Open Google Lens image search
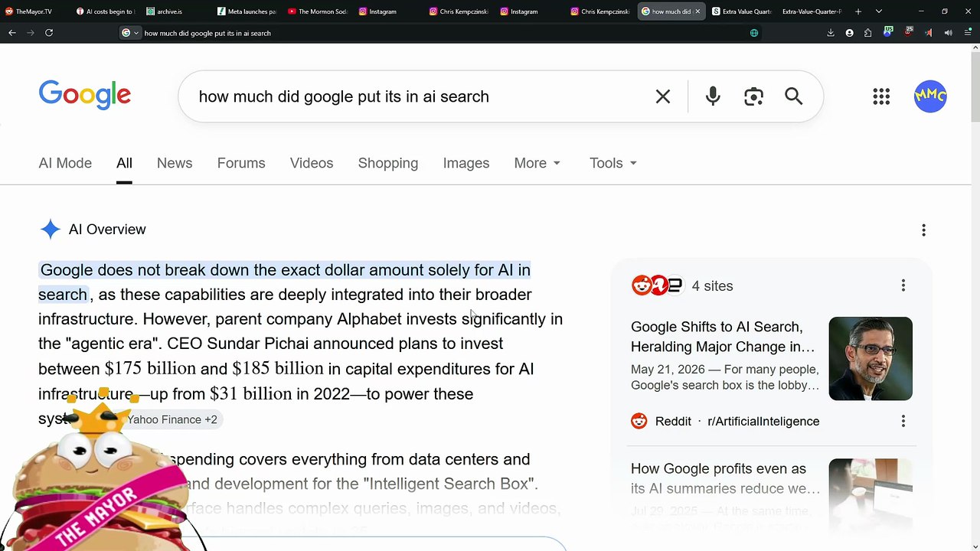This screenshot has height=551, width=980. (753, 96)
